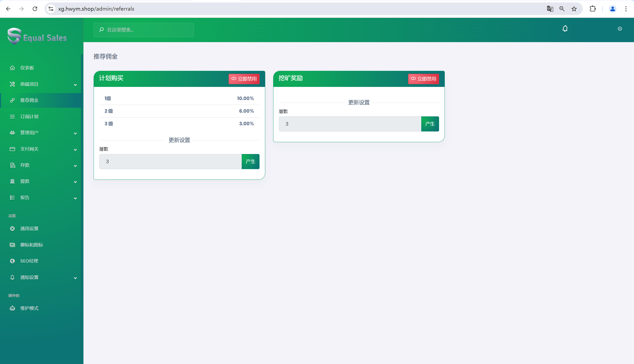Open the 报告 reports section
Image resolution: width=634 pixels, height=364 pixels.
(41, 198)
